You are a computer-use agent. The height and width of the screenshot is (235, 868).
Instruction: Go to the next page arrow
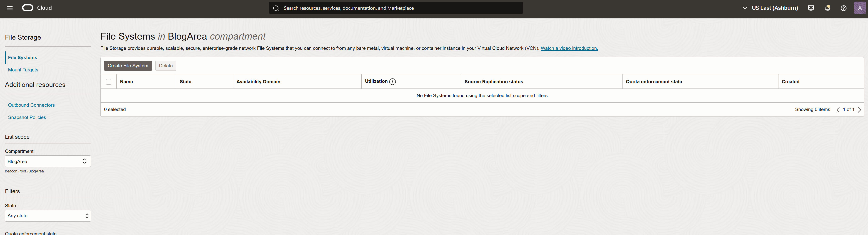pyautogui.click(x=860, y=110)
